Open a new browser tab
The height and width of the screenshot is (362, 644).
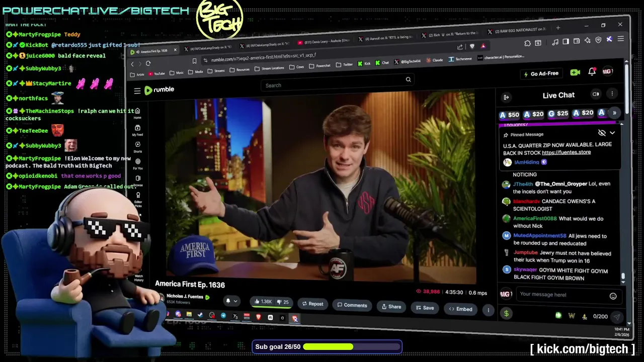557,28
